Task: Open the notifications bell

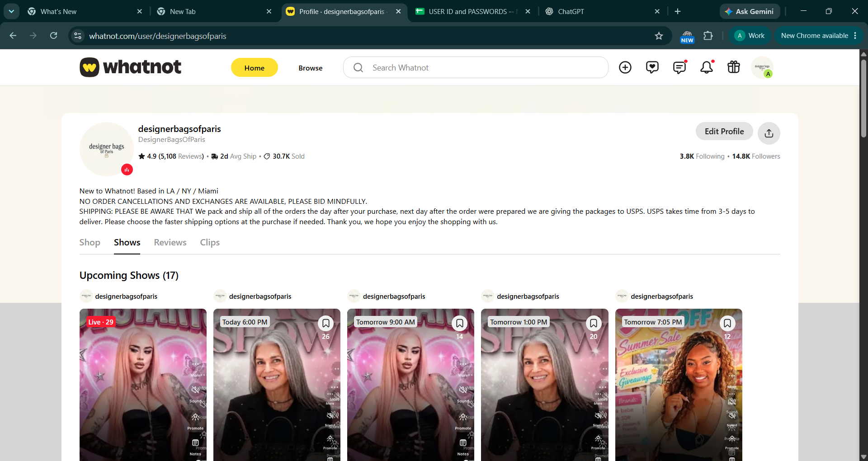Action: pyautogui.click(x=707, y=67)
